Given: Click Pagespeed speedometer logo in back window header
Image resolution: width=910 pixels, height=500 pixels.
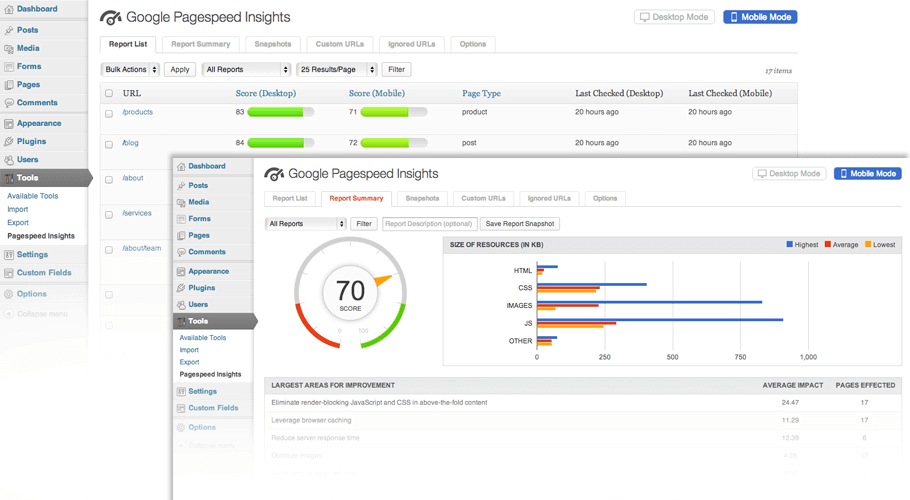Looking at the screenshot, I should pyautogui.click(x=110, y=18).
